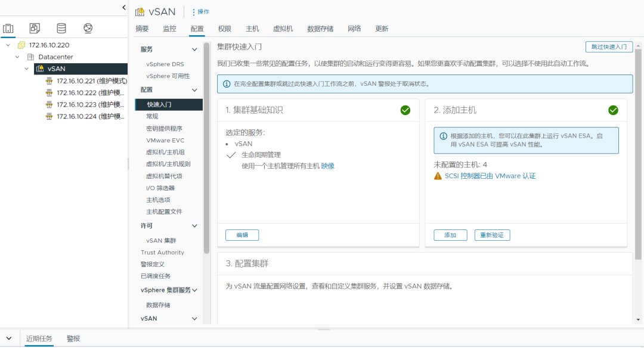This screenshot has height=348, width=644.
Task: Select Trust Authority in sidebar
Action: click(162, 253)
